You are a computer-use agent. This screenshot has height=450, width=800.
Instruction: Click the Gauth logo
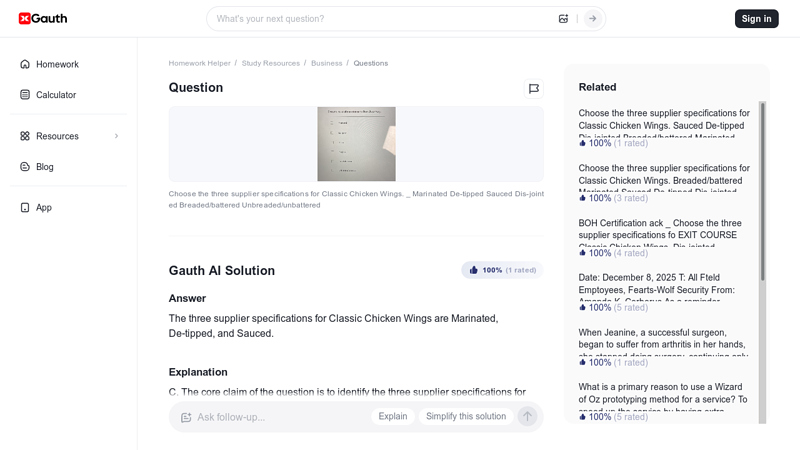(43, 18)
